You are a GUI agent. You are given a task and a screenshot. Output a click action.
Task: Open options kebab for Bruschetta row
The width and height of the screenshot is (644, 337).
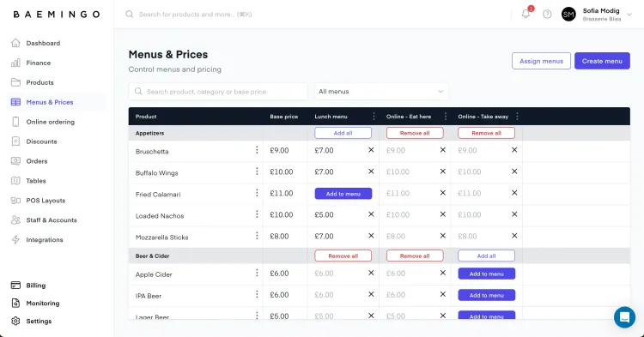point(257,150)
